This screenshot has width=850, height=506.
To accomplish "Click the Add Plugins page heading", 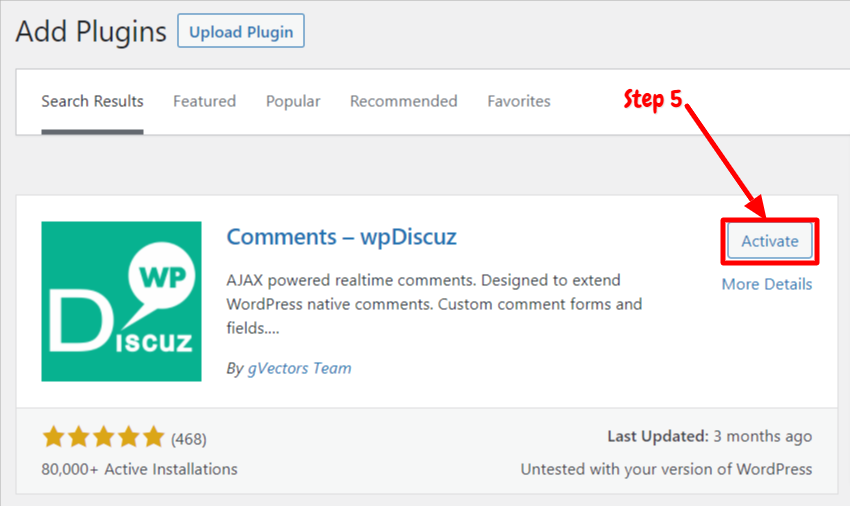I will point(91,31).
